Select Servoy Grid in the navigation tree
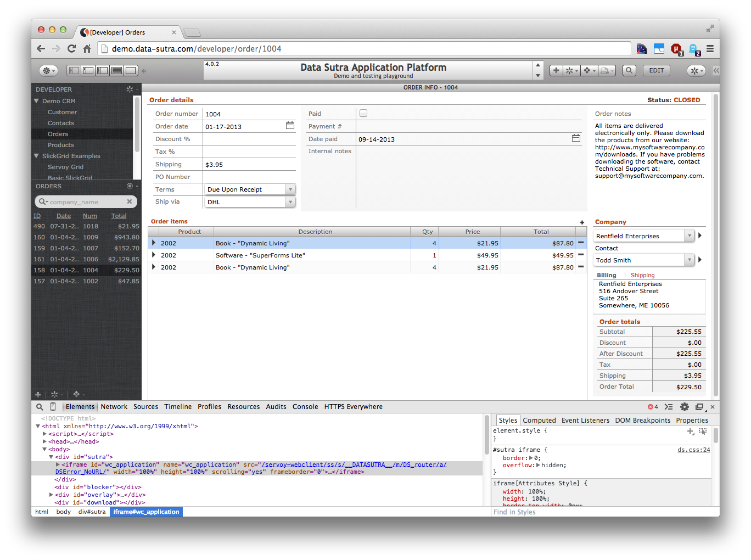The height and width of the screenshot is (560, 751). (x=66, y=167)
